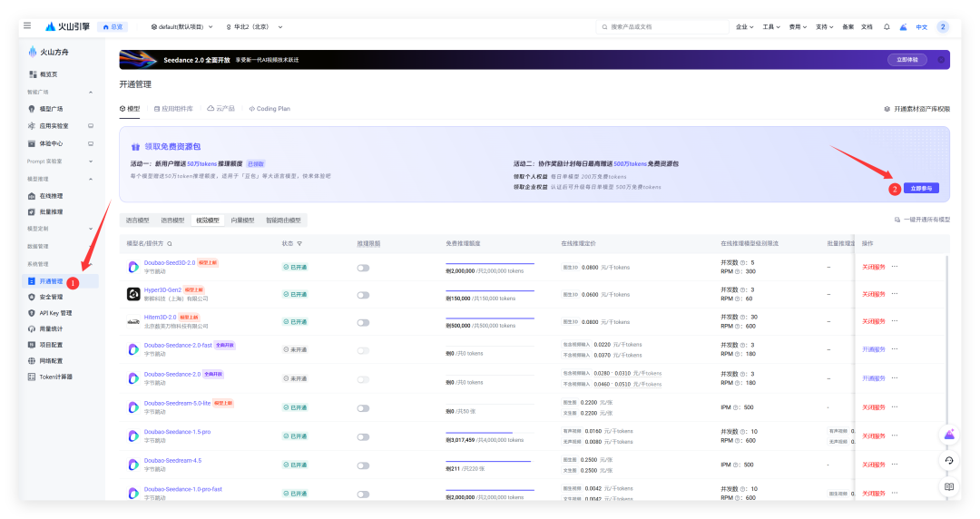Open the notification bell

coord(887,27)
